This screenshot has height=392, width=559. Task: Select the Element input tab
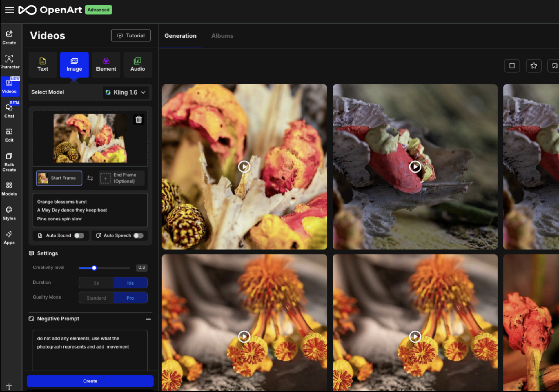click(106, 65)
